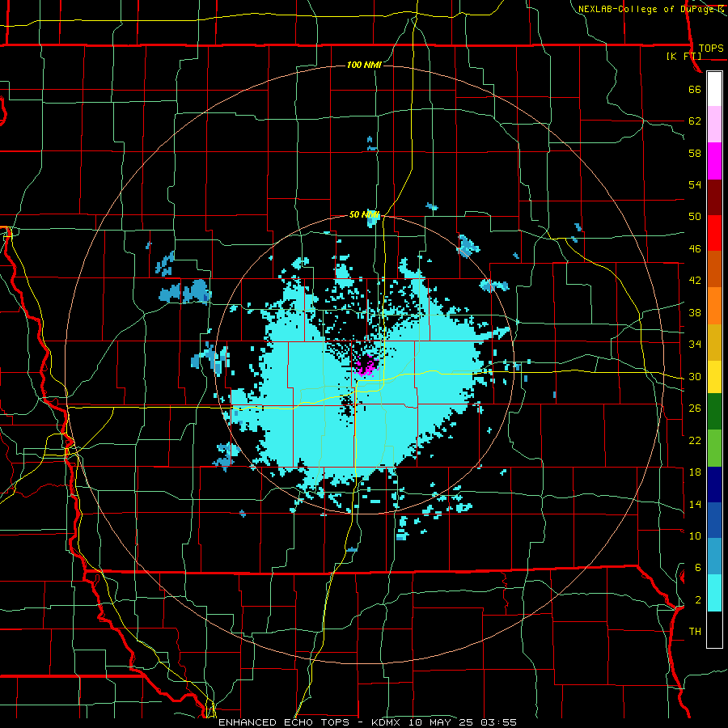Click the legend value "38"

point(695,312)
